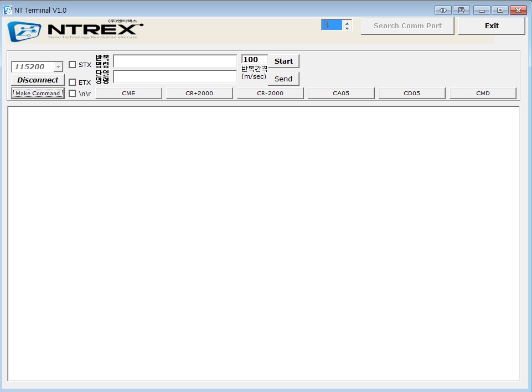Minimize the NT Terminal window
This screenshot has width=532, height=392.
pos(482,10)
